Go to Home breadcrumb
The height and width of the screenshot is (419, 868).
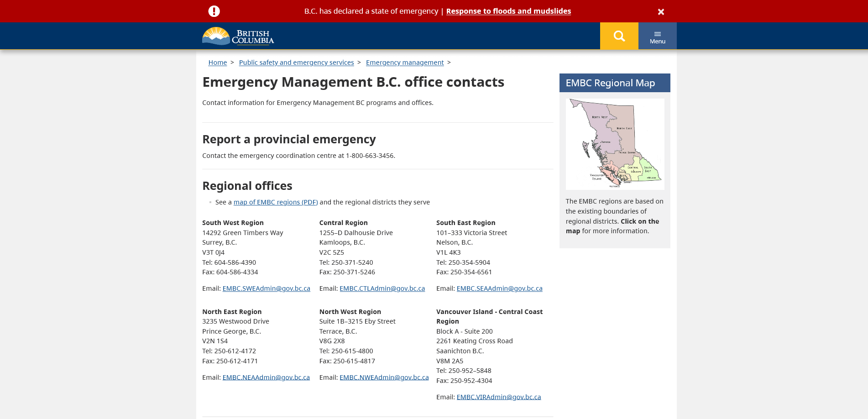(x=218, y=63)
